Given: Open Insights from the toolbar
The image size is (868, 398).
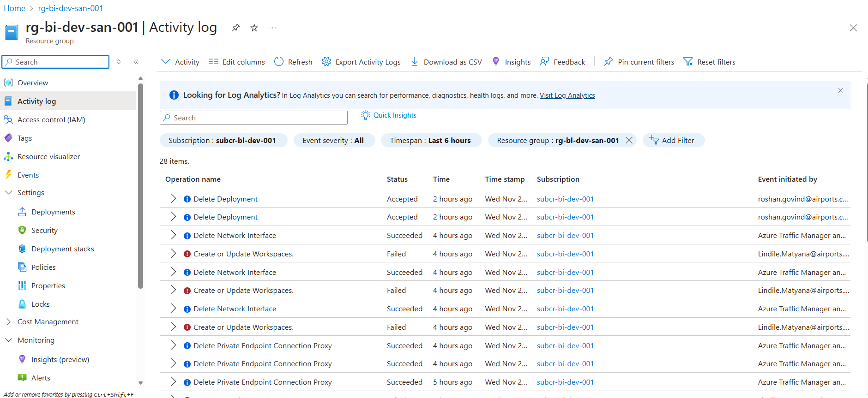Looking at the screenshot, I should click(511, 62).
